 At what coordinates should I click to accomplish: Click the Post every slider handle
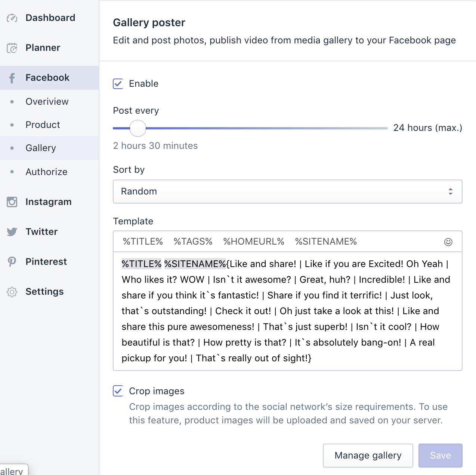138,128
